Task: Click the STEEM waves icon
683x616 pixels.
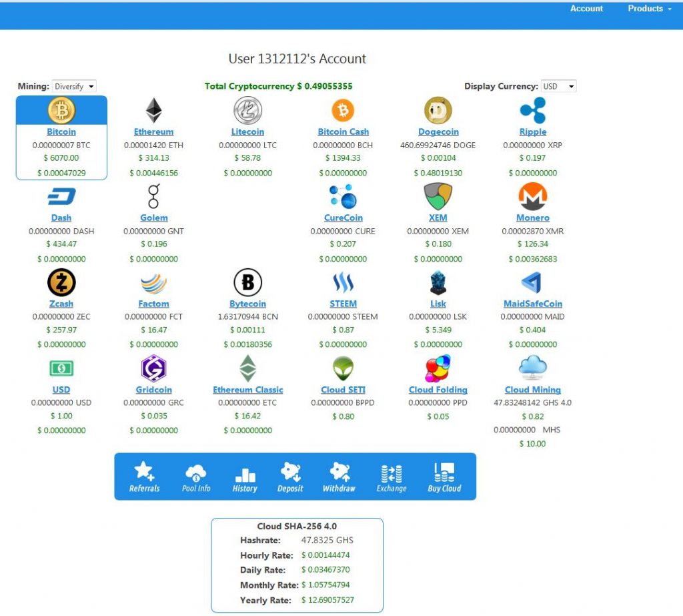Action: coord(344,282)
